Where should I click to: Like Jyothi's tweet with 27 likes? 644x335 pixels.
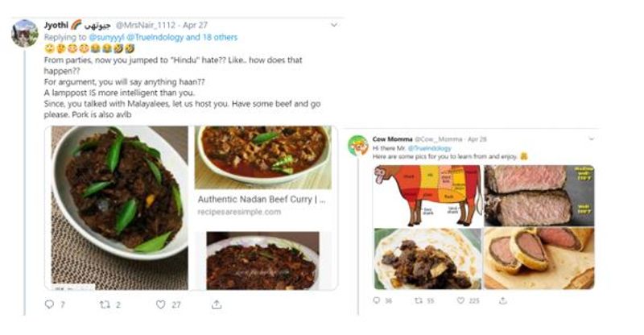(x=161, y=304)
